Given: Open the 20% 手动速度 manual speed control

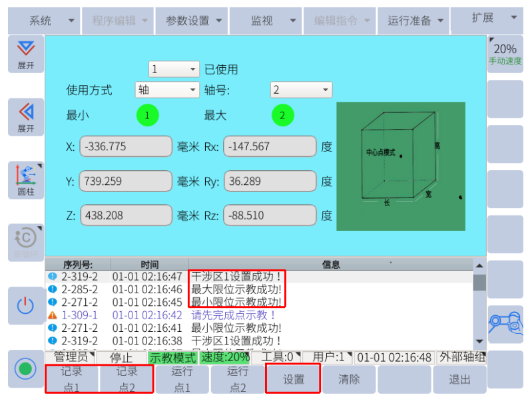Looking at the screenshot, I should click(x=505, y=54).
